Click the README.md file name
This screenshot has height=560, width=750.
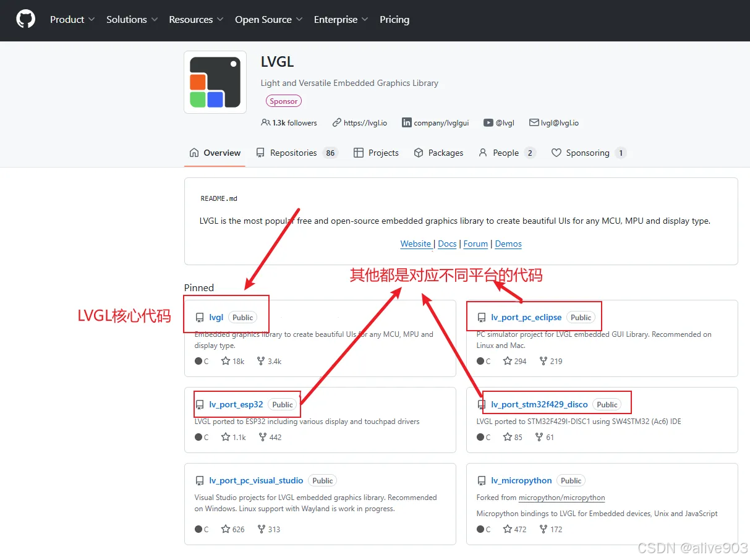[219, 198]
